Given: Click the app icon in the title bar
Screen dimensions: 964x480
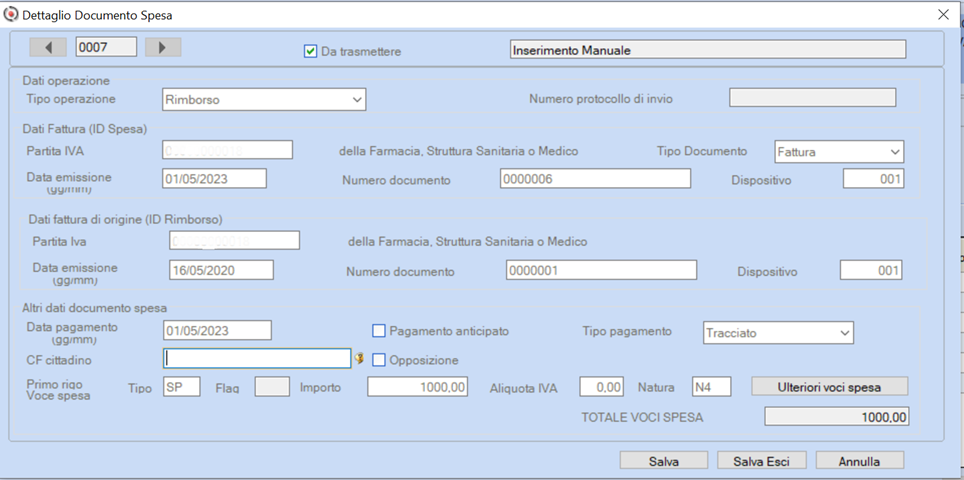Looking at the screenshot, I should [x=11, y=15].
